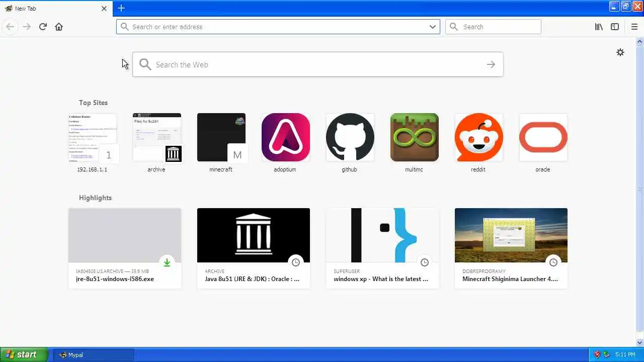Click the Highlights heading
The image size is (644, 362).
[x=95, y=198]
